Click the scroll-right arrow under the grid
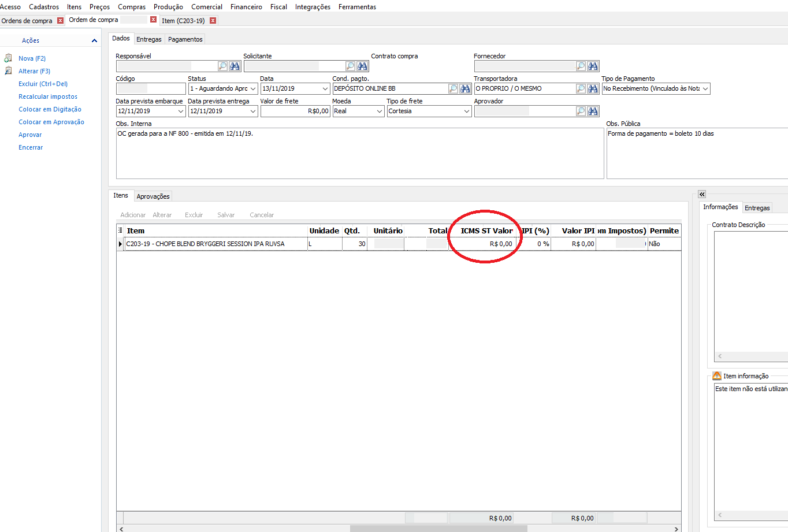Viewport: 788px width, 532px height. pos(677,529)
